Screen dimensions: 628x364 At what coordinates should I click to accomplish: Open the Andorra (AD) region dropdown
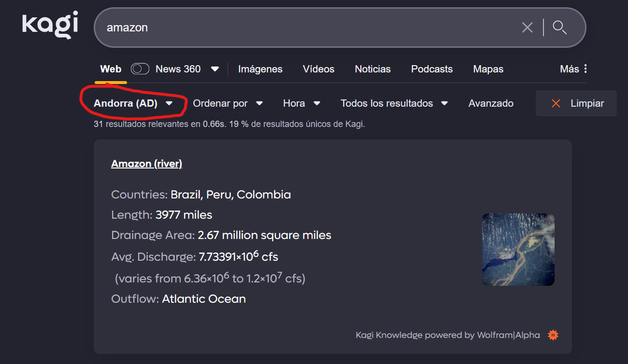(133, 103)
